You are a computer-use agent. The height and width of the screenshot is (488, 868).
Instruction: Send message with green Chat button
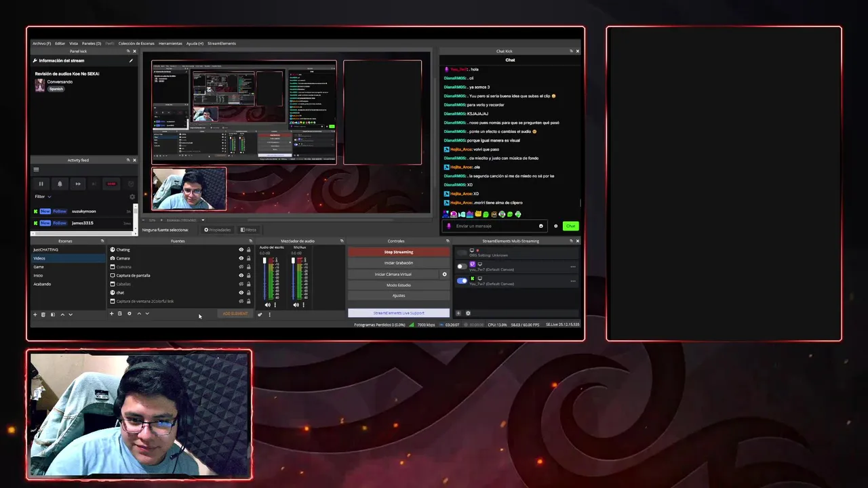tap(571, 226)
